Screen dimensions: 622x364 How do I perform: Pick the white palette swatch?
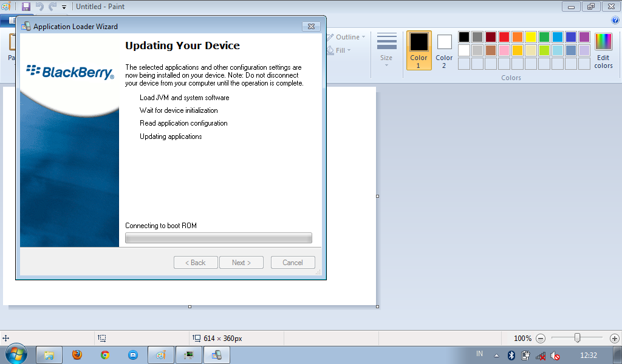pos(464,50)
